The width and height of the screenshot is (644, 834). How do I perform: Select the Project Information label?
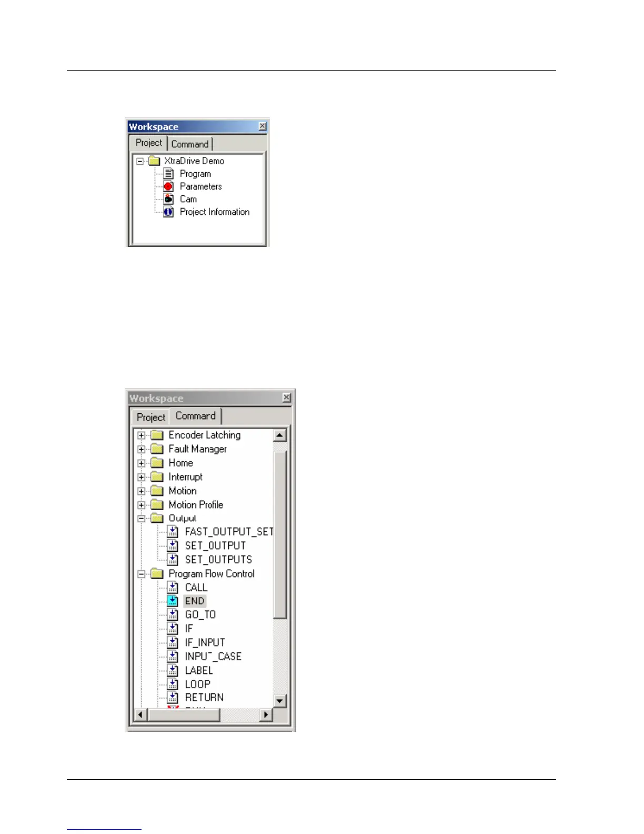(x=215, y=212)
